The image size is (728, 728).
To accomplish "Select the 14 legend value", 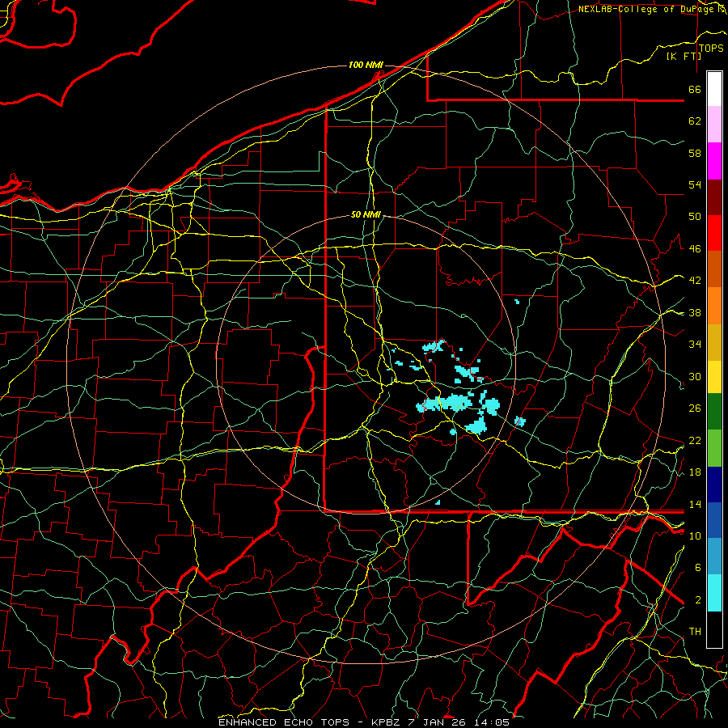I will 695,504.
